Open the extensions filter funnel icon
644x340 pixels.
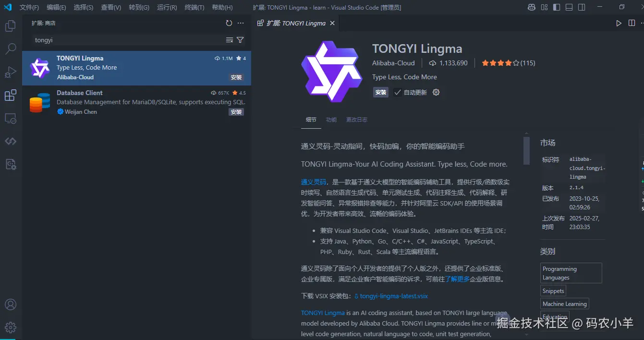tap(240, 40)
